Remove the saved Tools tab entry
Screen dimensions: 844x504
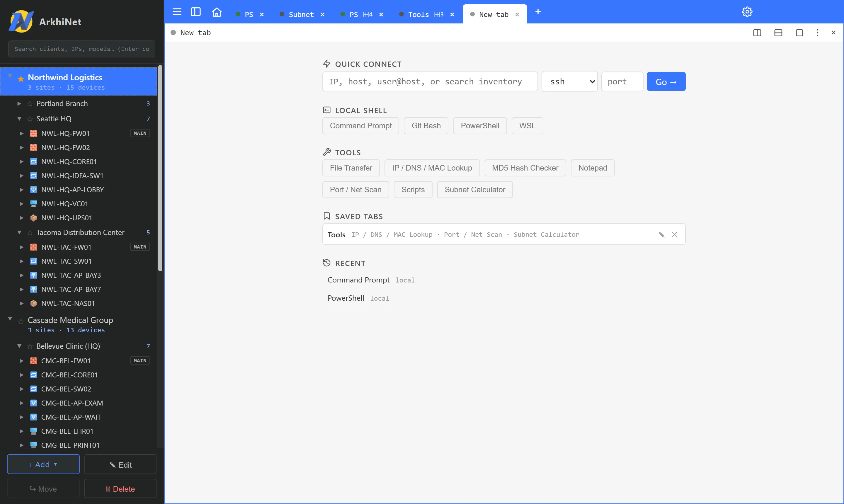tap(674, 235)
